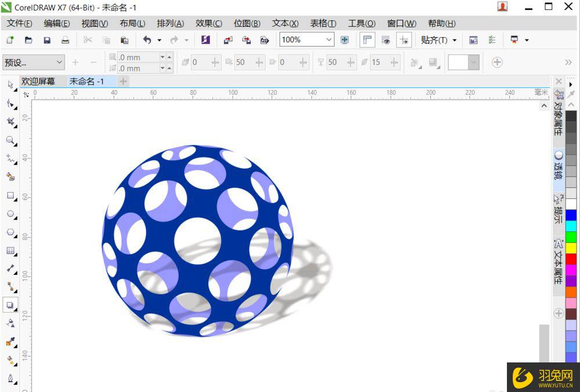Select the Rectangle tool
The image size is (580, 392).
point(10,195)
